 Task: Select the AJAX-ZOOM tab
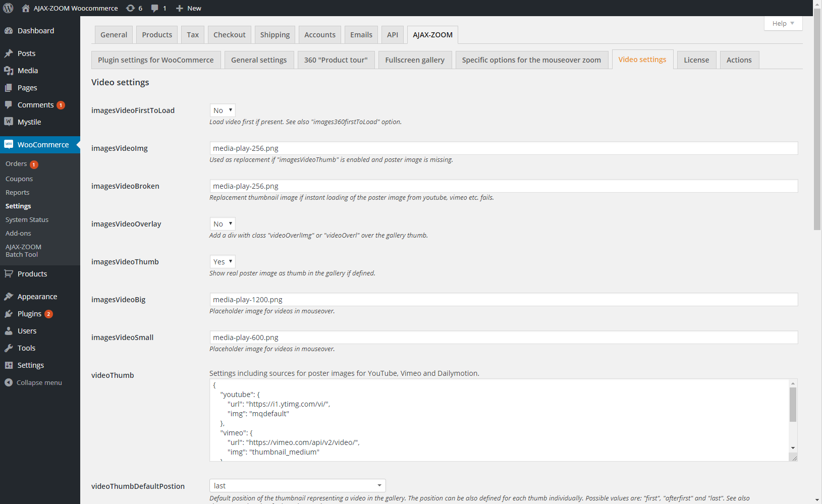(x=432, y=35)
